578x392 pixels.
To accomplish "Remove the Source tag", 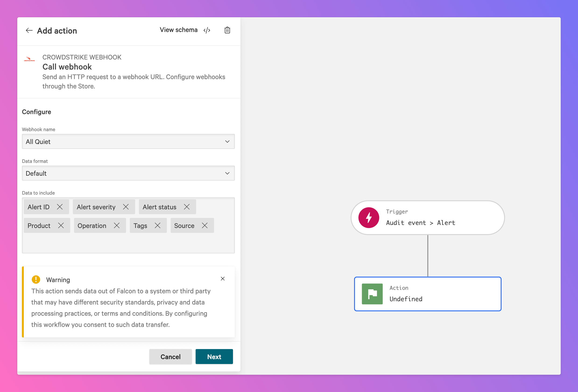I will (205, 225).
